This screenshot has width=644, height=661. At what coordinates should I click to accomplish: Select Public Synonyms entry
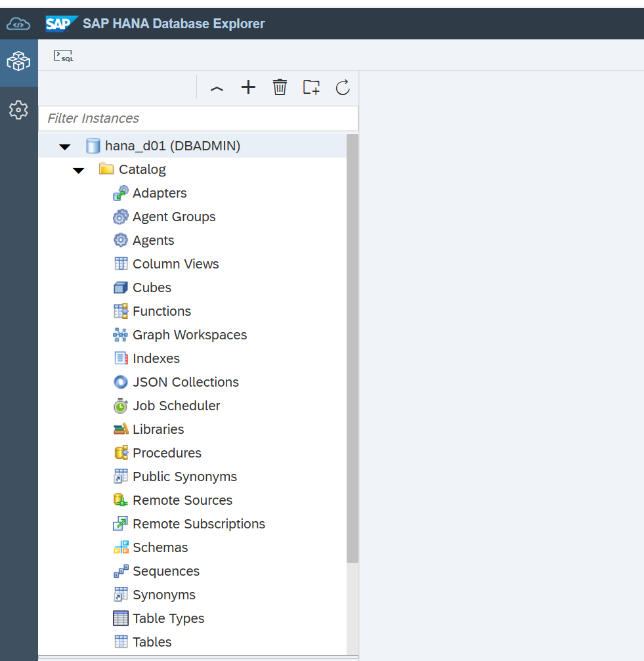coord(184,477)
